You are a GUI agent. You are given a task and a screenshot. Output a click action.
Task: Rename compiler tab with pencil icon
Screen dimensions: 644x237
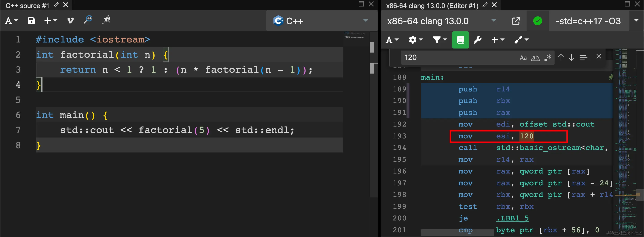(x=485, y=5)
